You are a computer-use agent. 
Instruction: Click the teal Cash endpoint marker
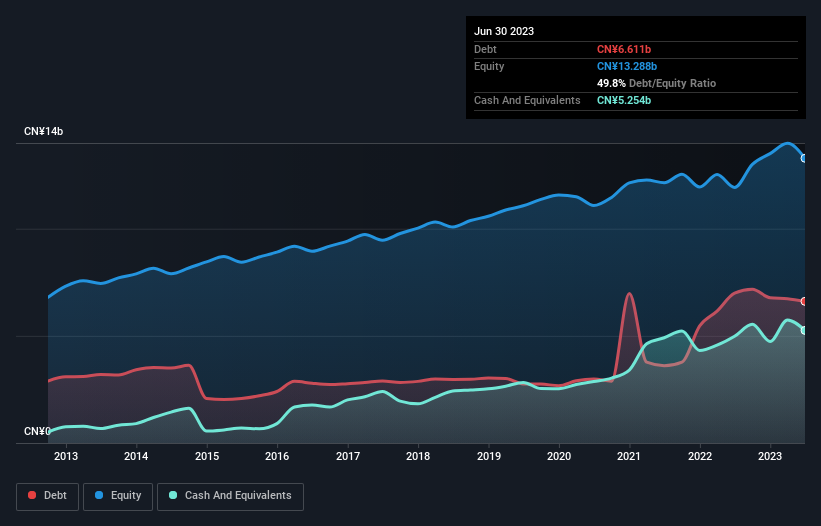[x=804, y=330]
